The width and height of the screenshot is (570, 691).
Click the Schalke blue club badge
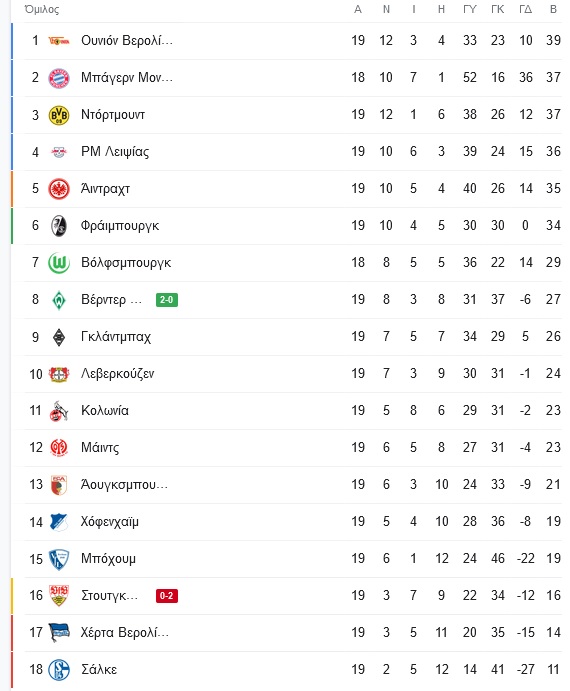point(59,670)
